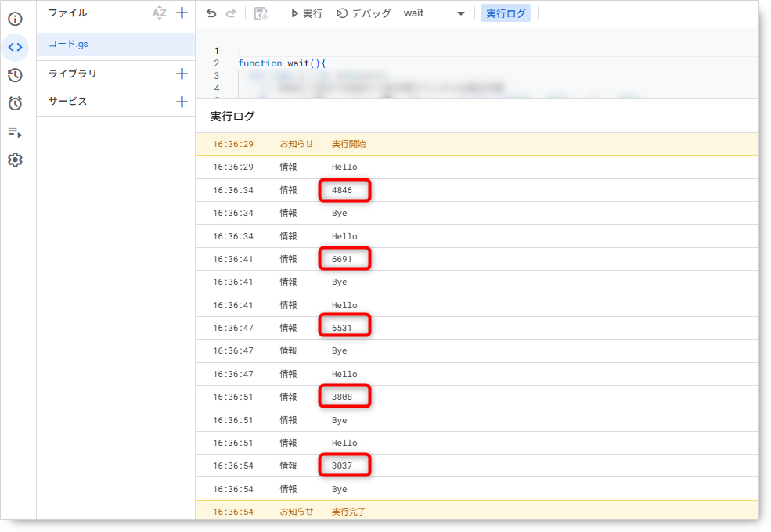Add a new file with plus icon

[x=182, y=13]
